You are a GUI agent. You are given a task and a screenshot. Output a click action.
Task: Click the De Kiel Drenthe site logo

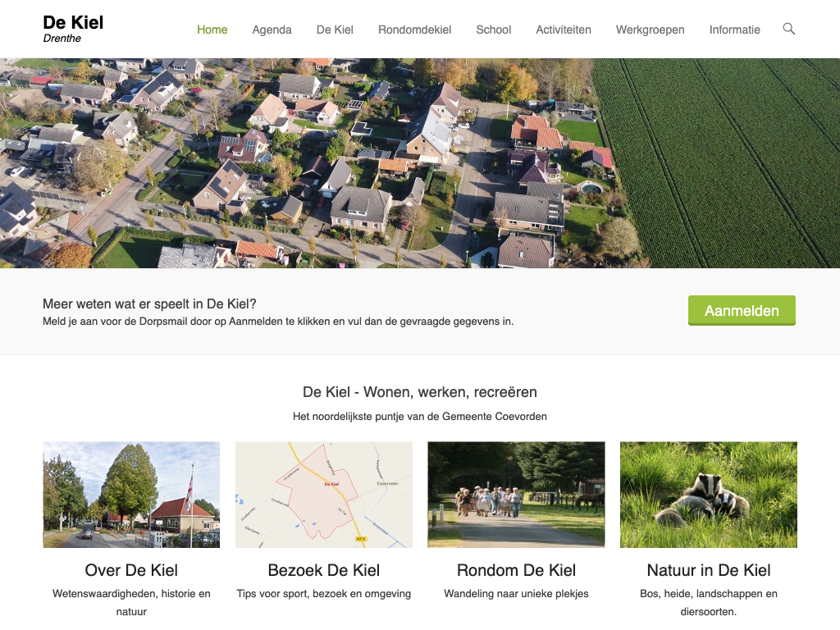tap(73, 28)
